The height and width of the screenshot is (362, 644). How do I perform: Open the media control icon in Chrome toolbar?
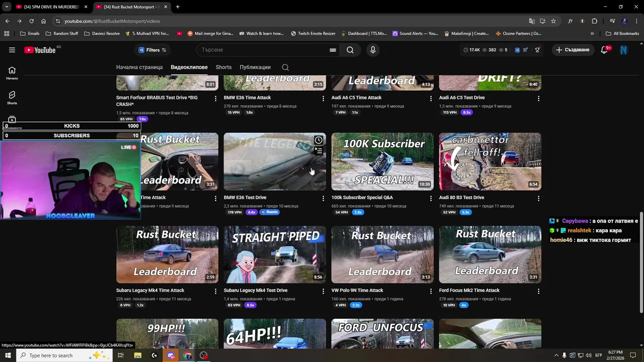612,21
